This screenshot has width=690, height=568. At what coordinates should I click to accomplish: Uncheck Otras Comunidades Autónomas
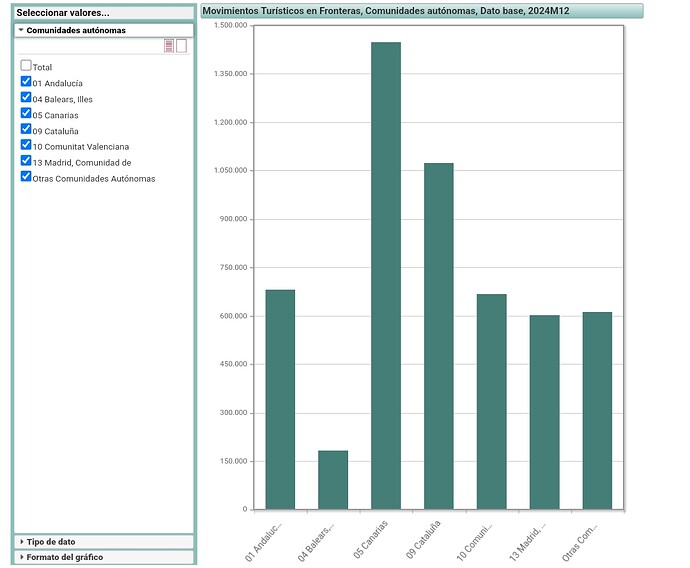pyautogui.click(x=26, y=177)
